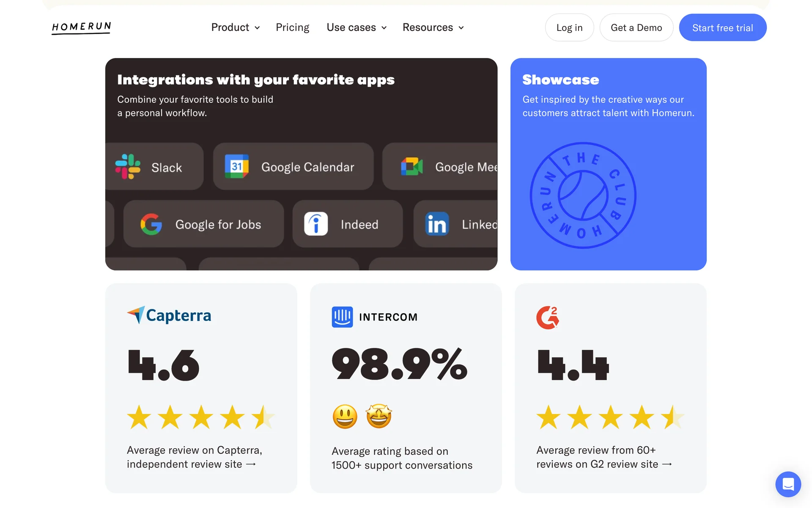The width and height of the screenshot is (812, 508).
Task: Click Get a Demo button
Action: coord(636,28)
